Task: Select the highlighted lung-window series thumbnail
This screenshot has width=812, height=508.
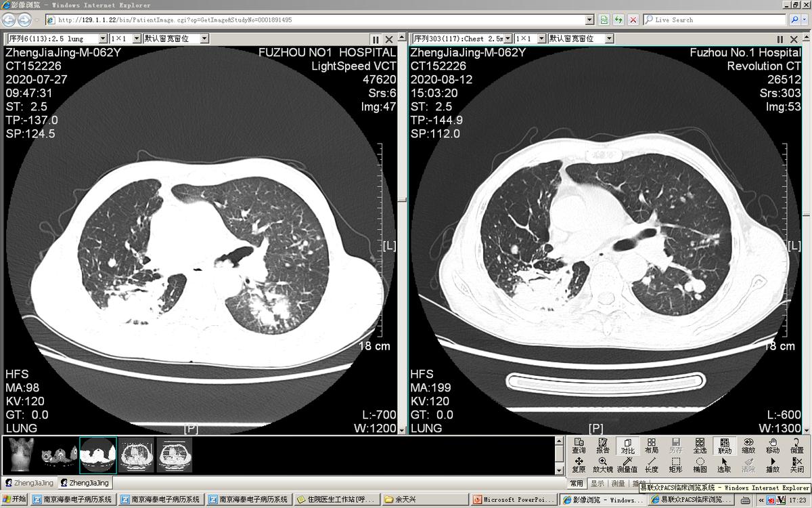Action: [98, 455]
